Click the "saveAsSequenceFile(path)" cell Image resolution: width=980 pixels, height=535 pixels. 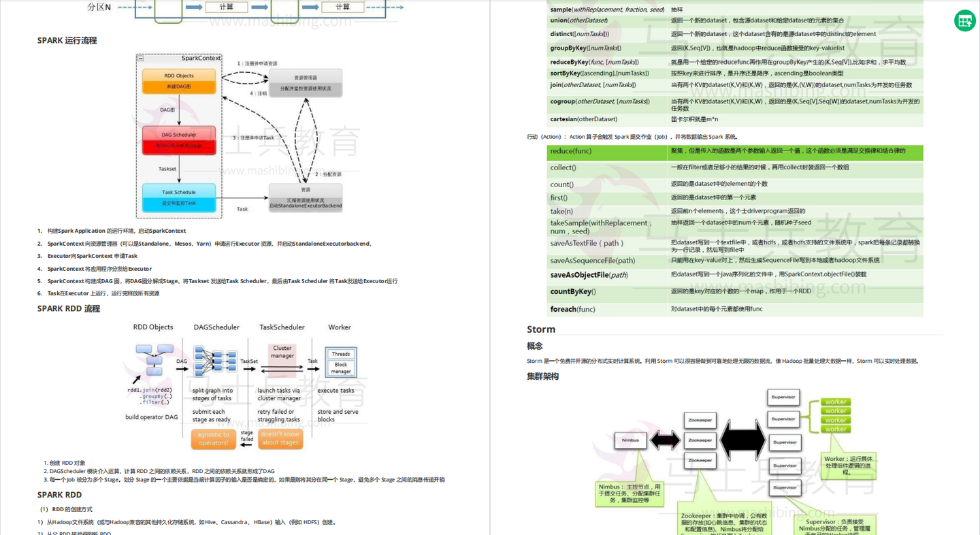point(607,261)
